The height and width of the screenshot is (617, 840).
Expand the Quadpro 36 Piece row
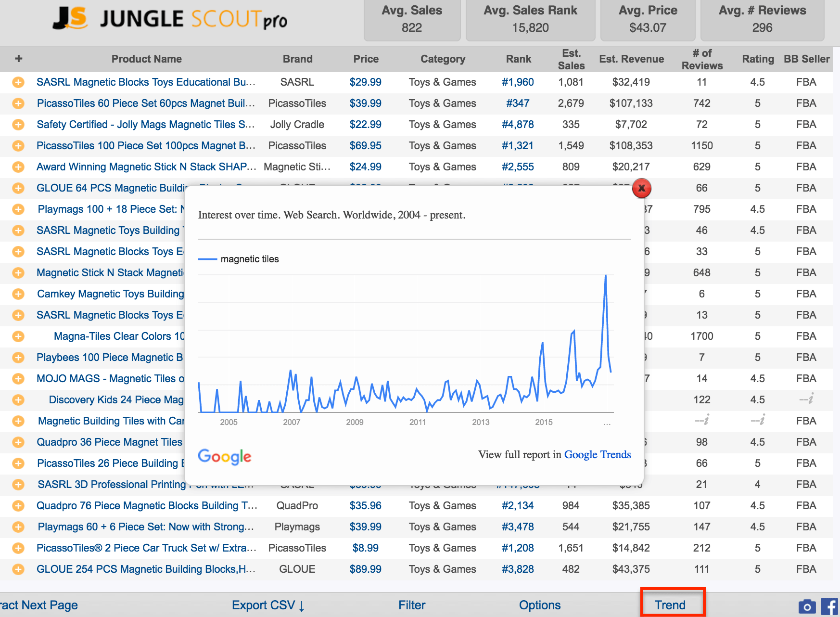[x=18, y=442]
